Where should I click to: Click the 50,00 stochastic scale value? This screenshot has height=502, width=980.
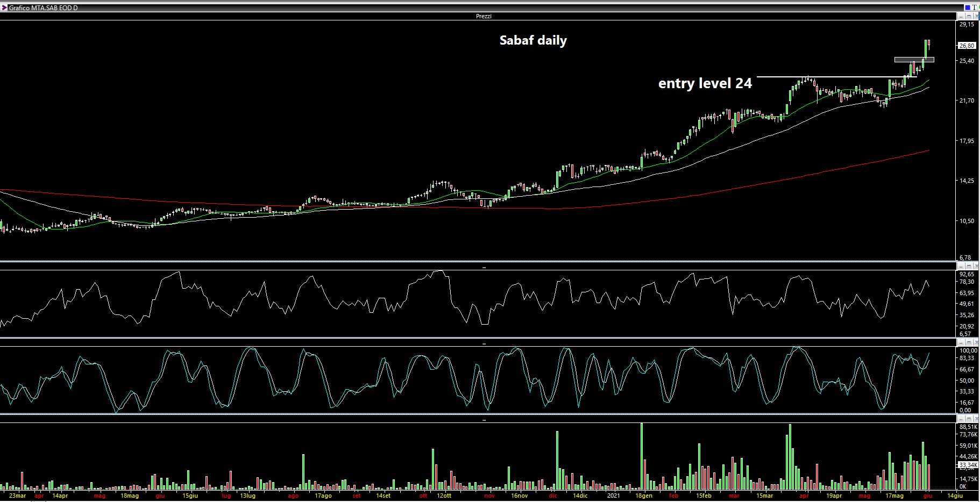(967, 381)
